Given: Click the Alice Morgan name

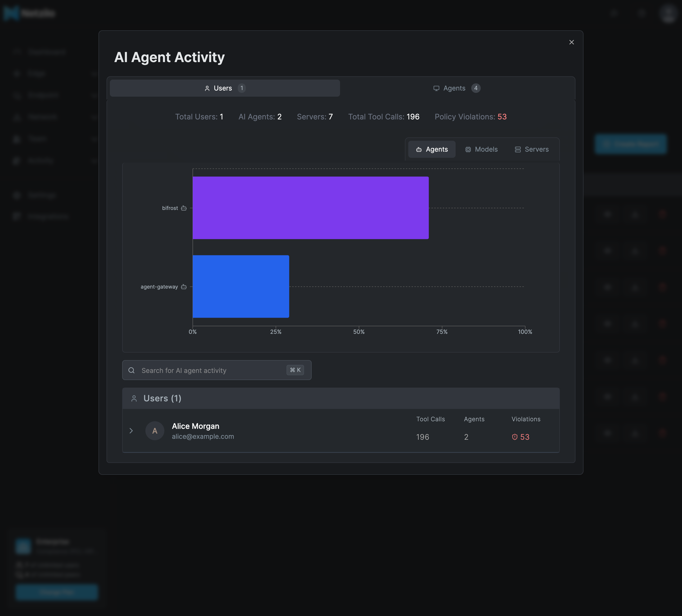Looking at the screenshot, I should pos(196,426).
